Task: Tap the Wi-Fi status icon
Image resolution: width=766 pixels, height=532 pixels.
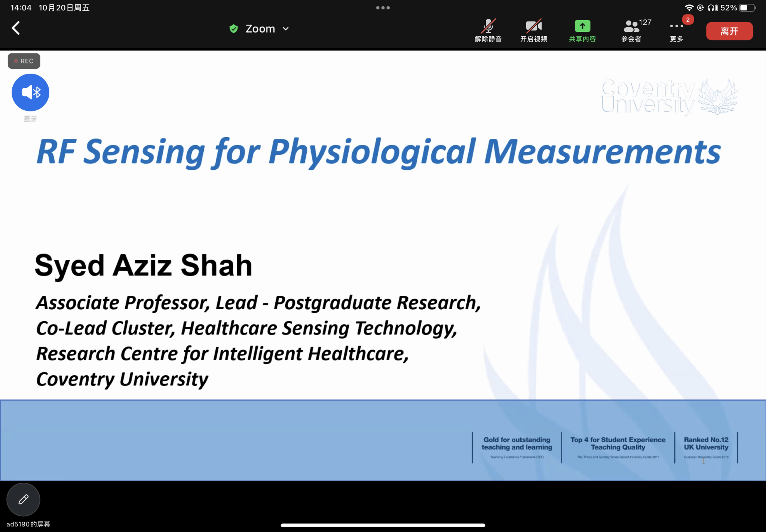Action: 689,8
